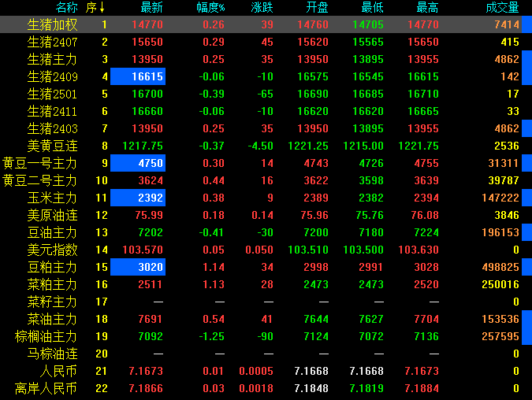
Task: Select the 菜籽主力 row name
Action: pos(52,302)
